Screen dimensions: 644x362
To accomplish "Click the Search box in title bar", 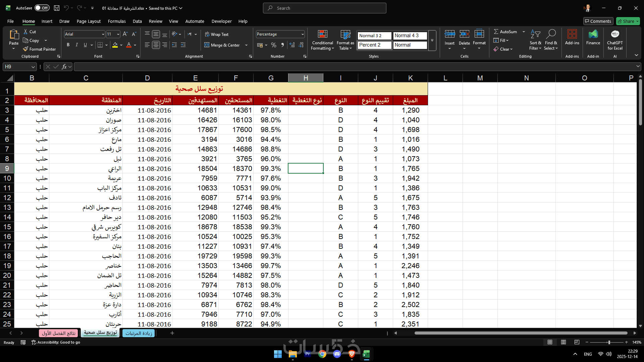I will click(324, 8).
